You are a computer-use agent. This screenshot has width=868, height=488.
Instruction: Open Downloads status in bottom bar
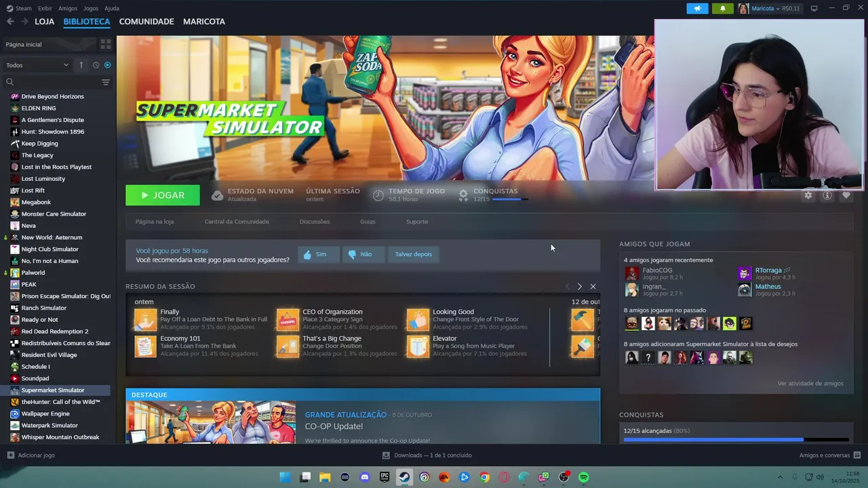pos(427,455)
